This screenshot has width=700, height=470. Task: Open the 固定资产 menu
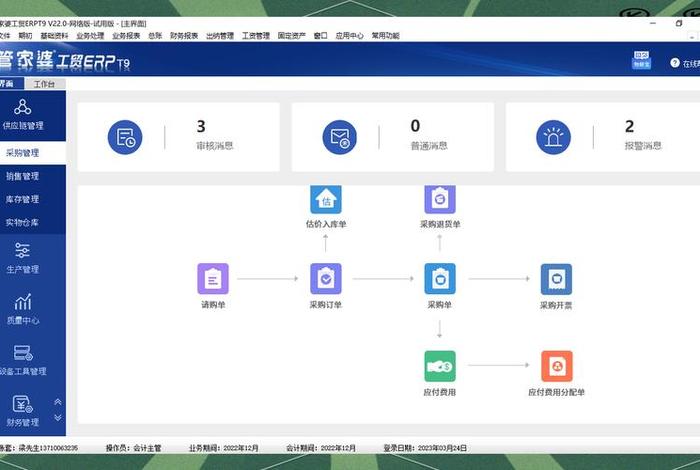click(x=292, y=36)
